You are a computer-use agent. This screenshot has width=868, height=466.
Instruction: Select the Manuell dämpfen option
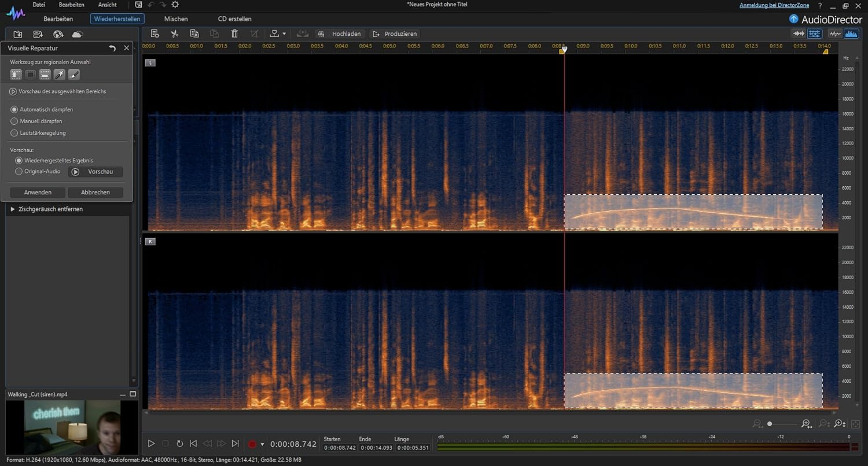[14, 121]
